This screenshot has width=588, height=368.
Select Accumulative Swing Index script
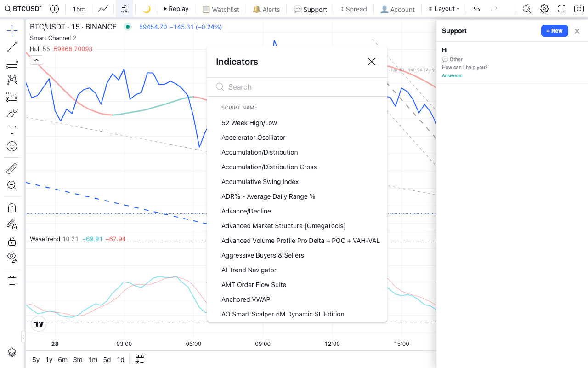point(297,182)
